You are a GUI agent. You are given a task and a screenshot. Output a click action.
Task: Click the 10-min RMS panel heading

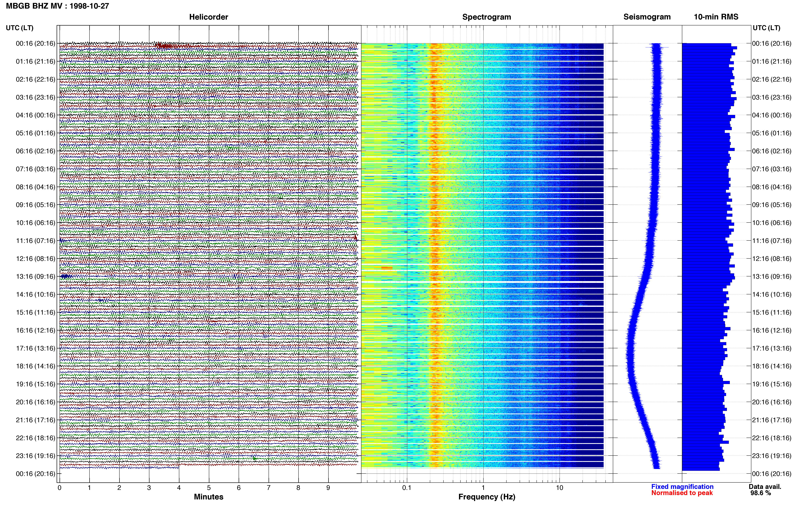click(x=716, y=17)
